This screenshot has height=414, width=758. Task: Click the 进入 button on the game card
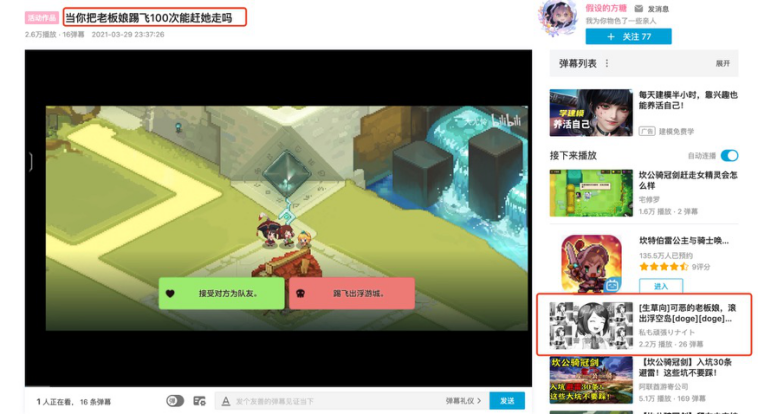coord(661,286)
